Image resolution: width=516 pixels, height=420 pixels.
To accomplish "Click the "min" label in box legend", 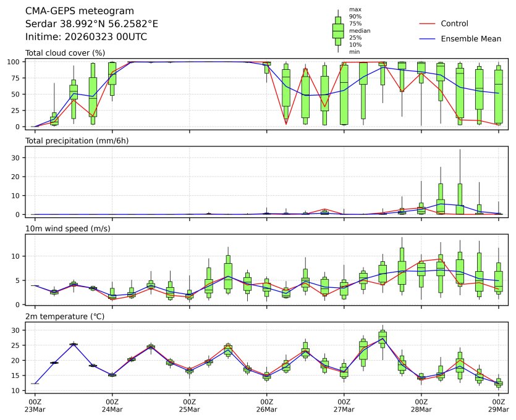I will tap(354, 52).
